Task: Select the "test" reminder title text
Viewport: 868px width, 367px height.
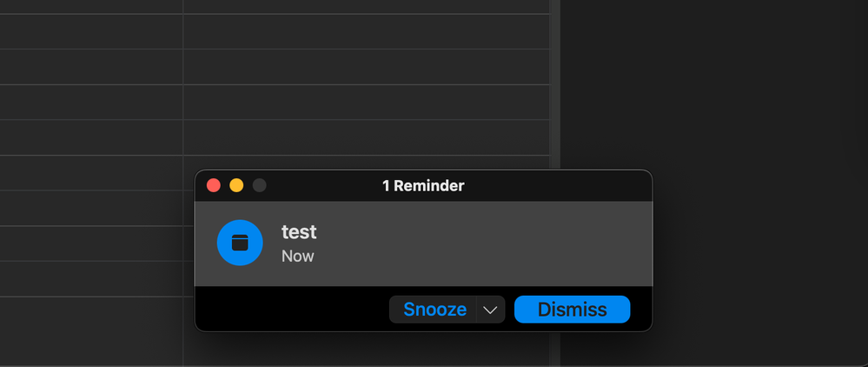Action: [x=299, y=232]
